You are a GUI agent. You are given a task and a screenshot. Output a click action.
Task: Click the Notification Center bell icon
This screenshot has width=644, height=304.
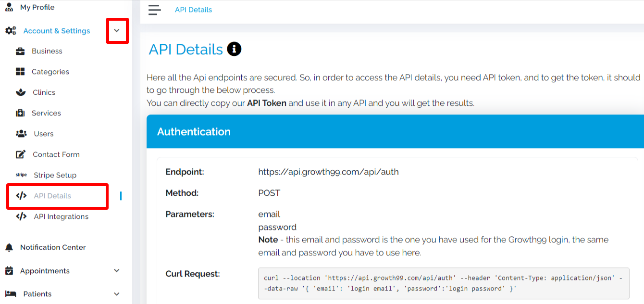point(9,247)
